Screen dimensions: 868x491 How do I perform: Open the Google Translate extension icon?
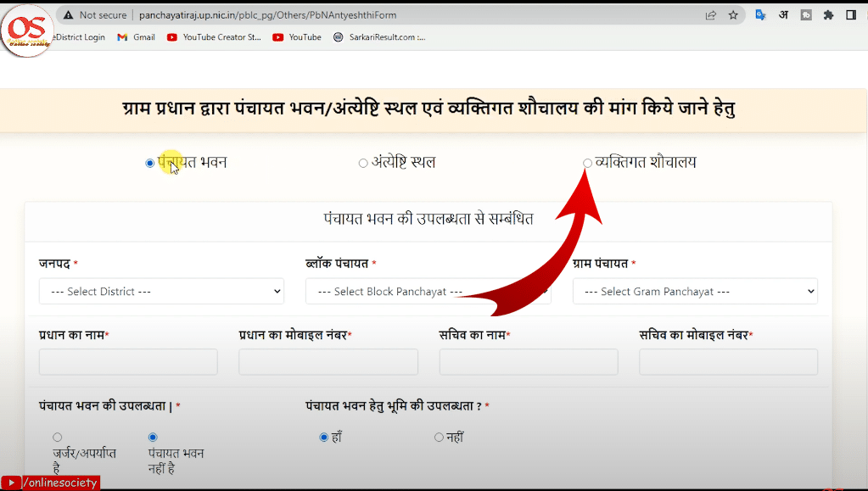pyautogui.click(x=761, y=15)
